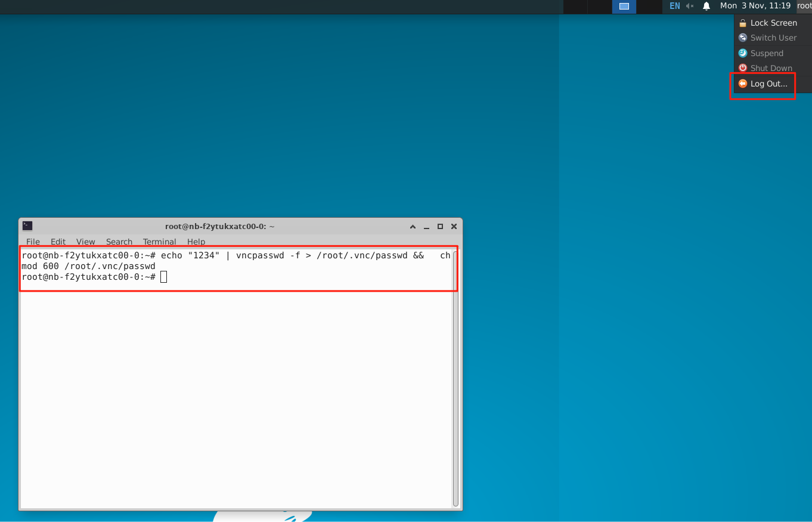Open the Edit menu
This screenshot has width=812, height=522.
click(58, 242)
